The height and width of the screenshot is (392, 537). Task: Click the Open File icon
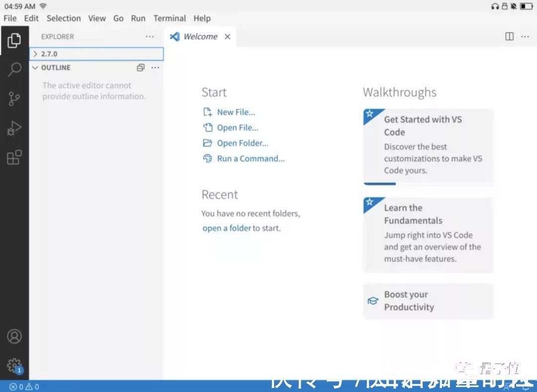tap(207, 127)
